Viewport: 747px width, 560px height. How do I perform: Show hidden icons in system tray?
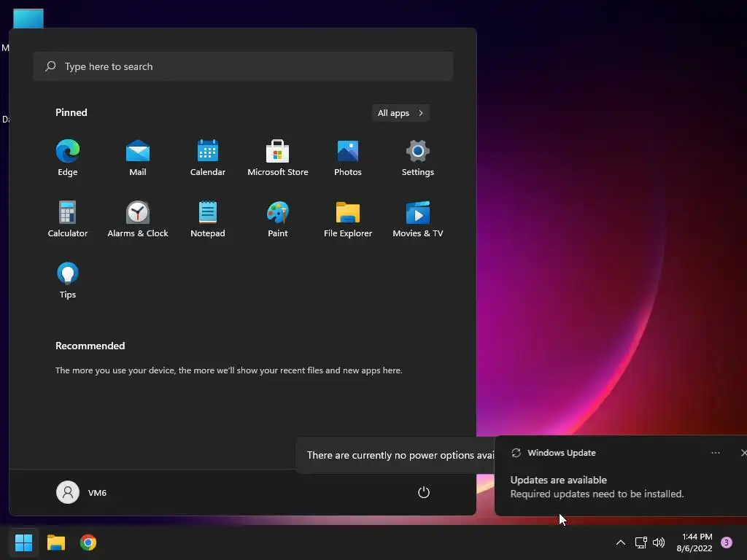621,542
